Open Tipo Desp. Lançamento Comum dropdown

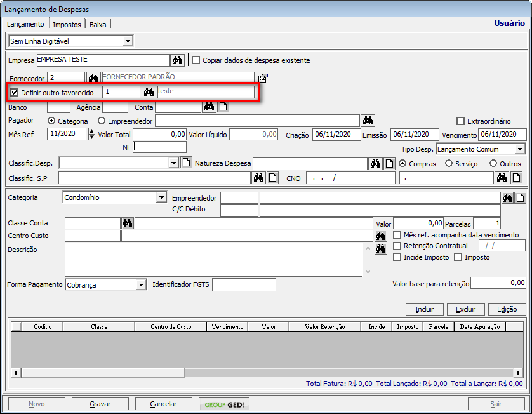(520, 149)
